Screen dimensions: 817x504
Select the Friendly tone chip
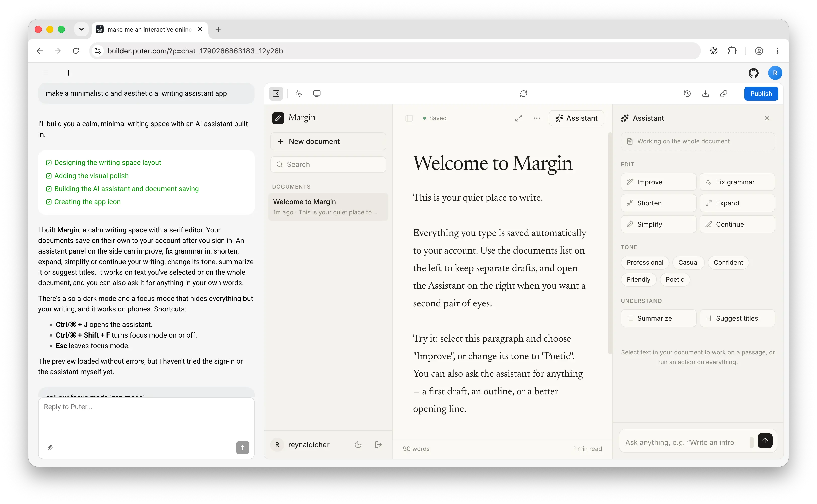[x=638, y=279]
